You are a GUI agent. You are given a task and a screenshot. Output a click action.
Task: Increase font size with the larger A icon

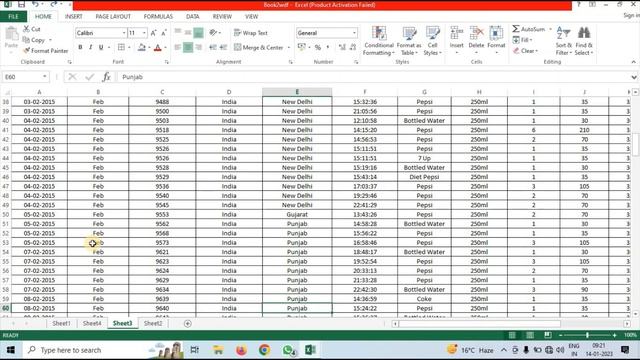click(x=153, y=33)
